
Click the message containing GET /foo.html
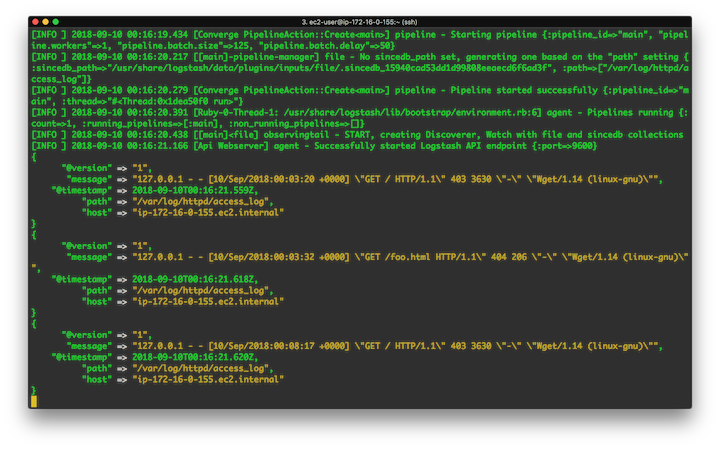[x=410, y=257]
